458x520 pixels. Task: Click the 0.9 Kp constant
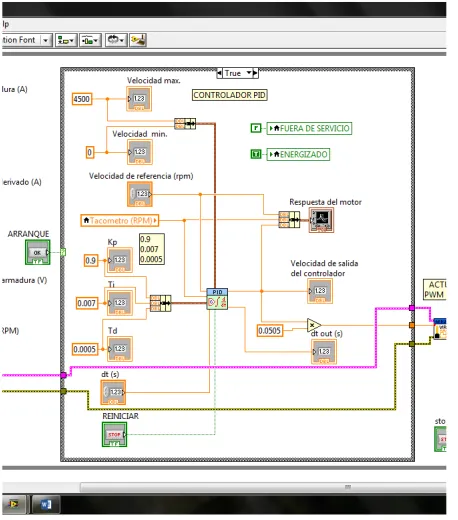91,260
